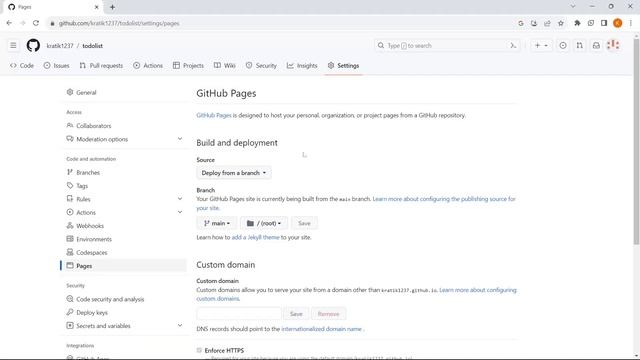Click the page vertical scrollbar thumb
Image resolution: width=640 pixels, height=360 pixels.
(x=636, y=141)
